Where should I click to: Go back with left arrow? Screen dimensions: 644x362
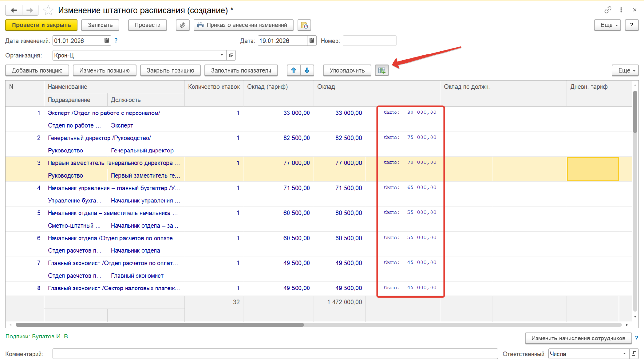[x=14, y=10]
